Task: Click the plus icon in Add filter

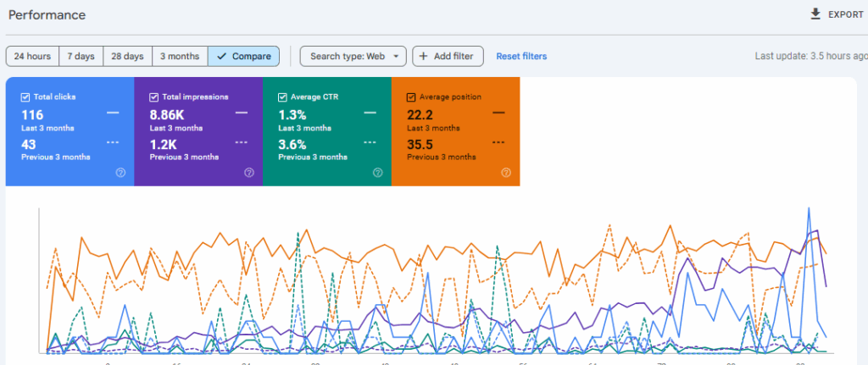Action: 424,57
